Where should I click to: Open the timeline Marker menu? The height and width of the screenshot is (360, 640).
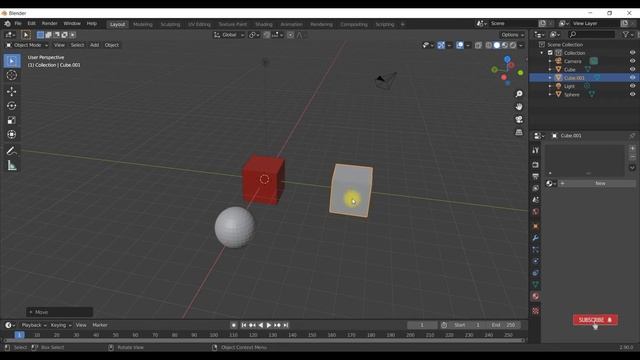[x=100, y=325]
